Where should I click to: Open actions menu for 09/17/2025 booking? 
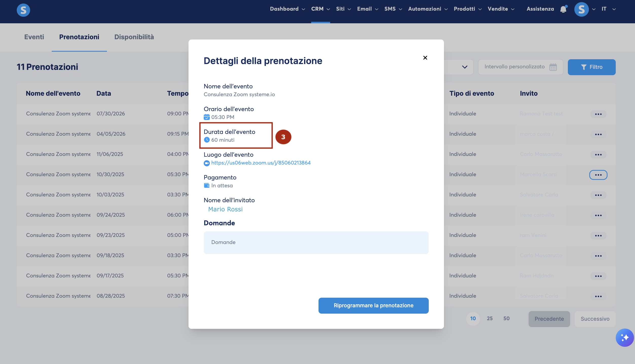click(598, 276)
